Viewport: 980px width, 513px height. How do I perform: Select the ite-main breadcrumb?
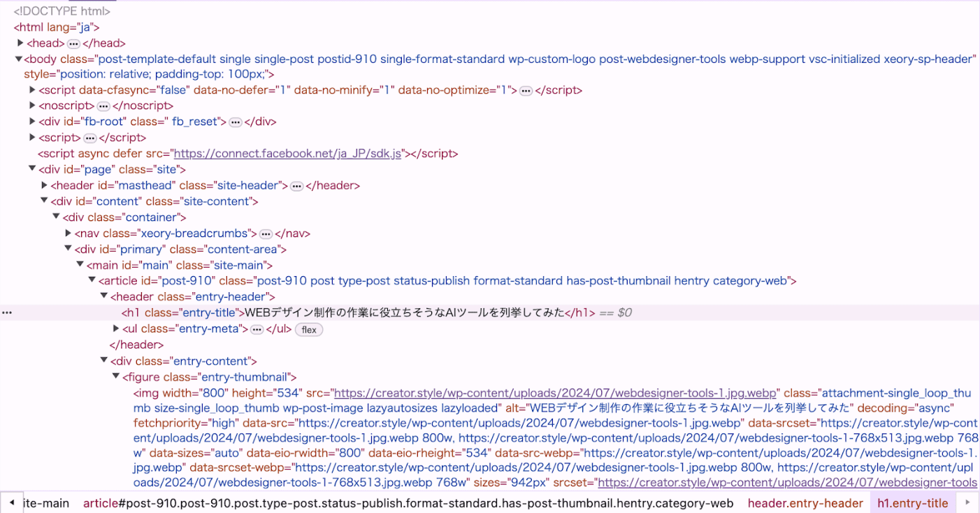[x=46, y=503]
